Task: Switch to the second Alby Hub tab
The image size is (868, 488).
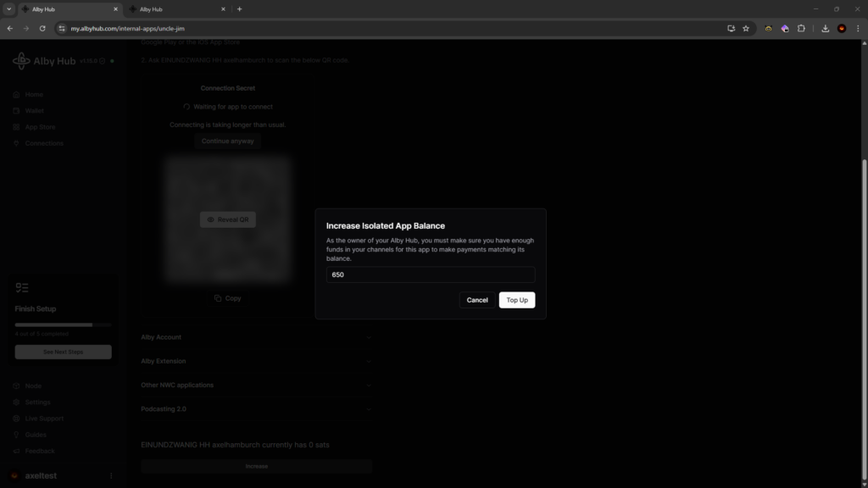Action: (x=174, y=9)
